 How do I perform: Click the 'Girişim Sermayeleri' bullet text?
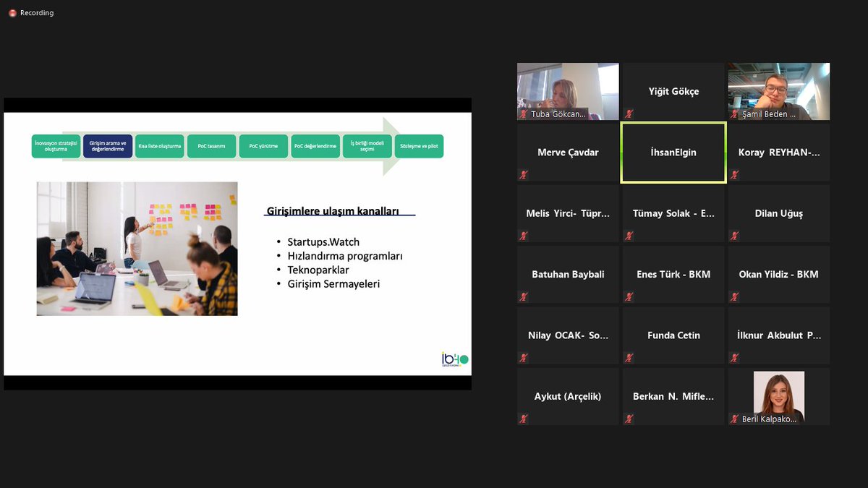pyautogui.click(x=333, y=283)
